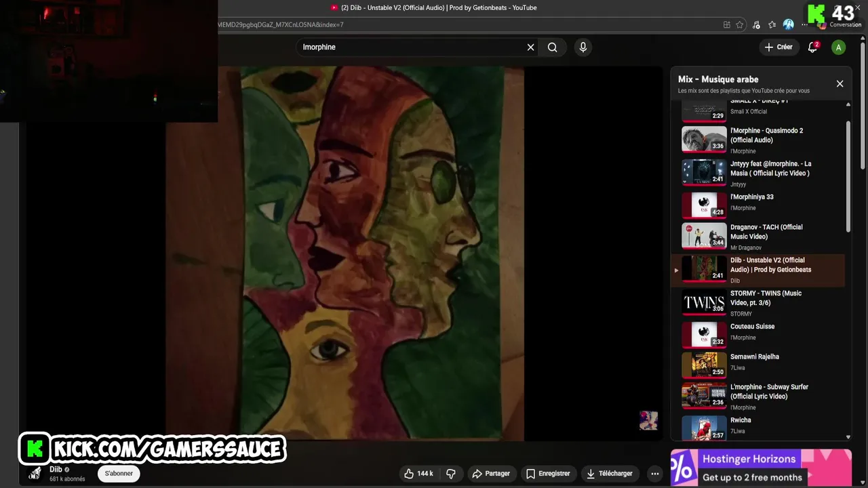Like the video (144 k)

418,474
